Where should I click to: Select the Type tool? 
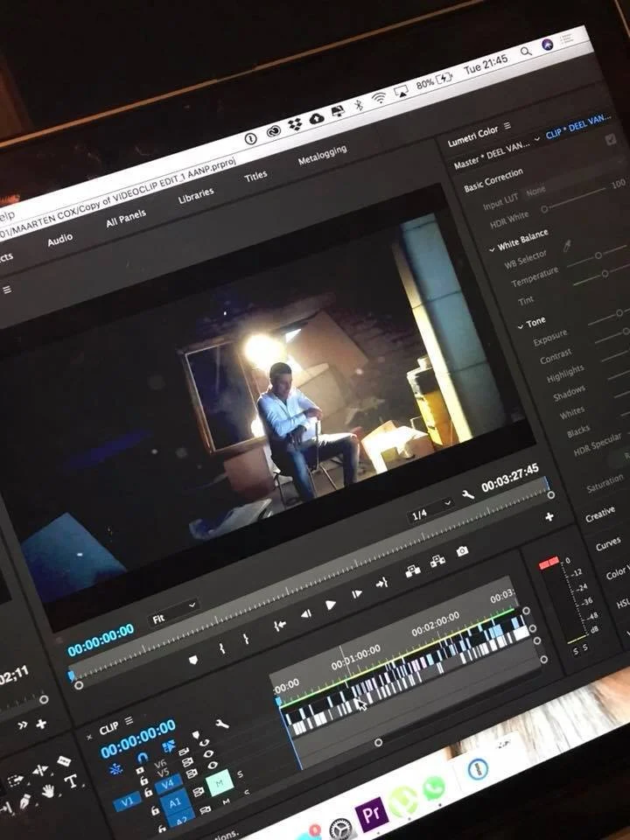(x=71, y=781)
